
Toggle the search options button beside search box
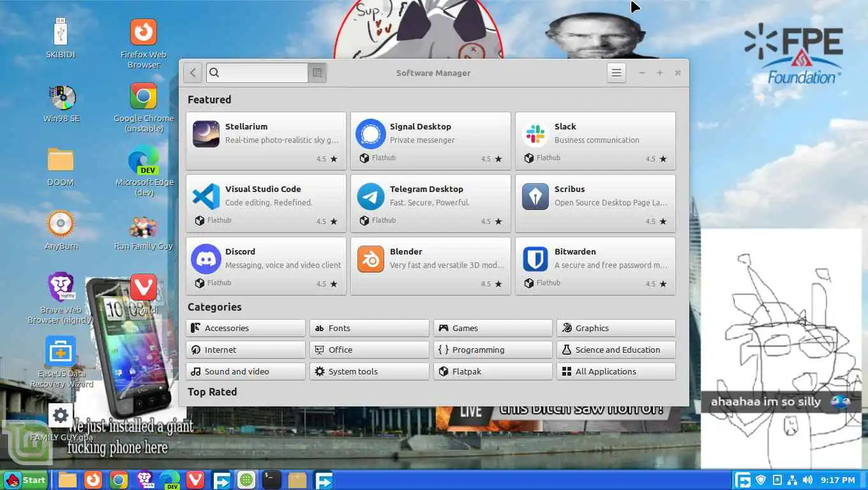(x=317, y=73)
